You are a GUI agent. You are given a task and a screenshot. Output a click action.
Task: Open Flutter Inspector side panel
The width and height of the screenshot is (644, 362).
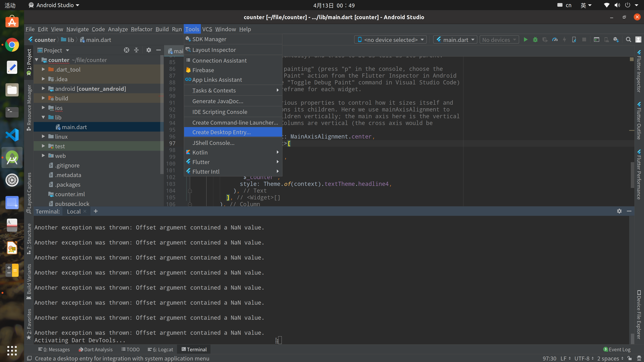[639, 71]
